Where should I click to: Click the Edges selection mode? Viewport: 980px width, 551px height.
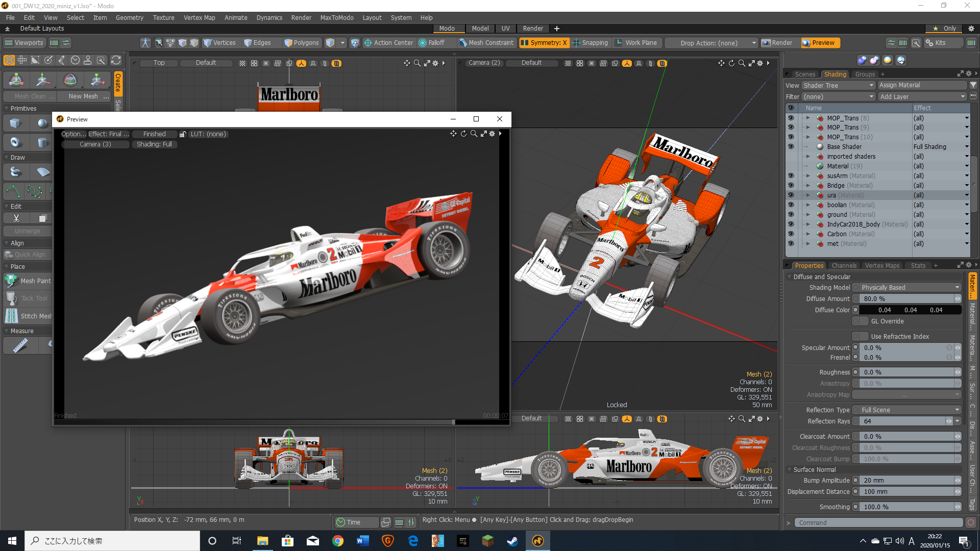point(258,43)
